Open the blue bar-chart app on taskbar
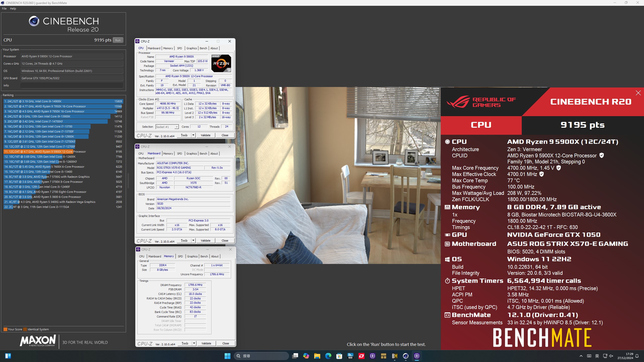644x362 pixels. point(350,356)
